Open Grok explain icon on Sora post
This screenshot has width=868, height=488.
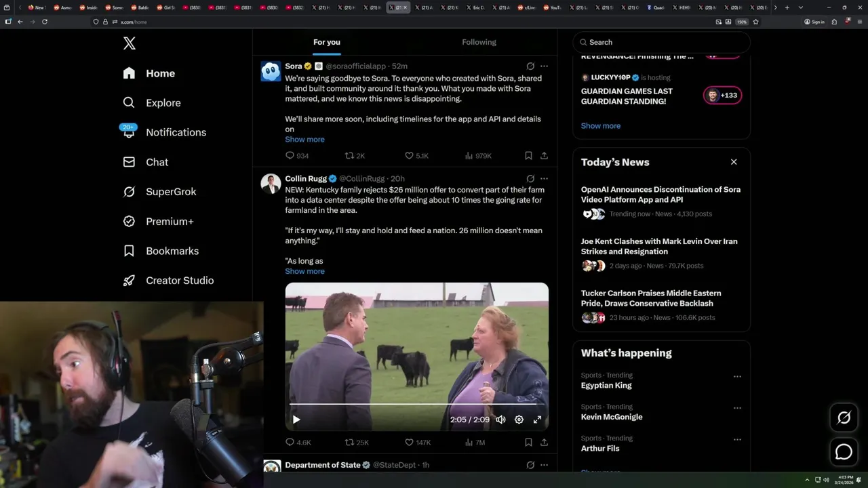point(530,66)
